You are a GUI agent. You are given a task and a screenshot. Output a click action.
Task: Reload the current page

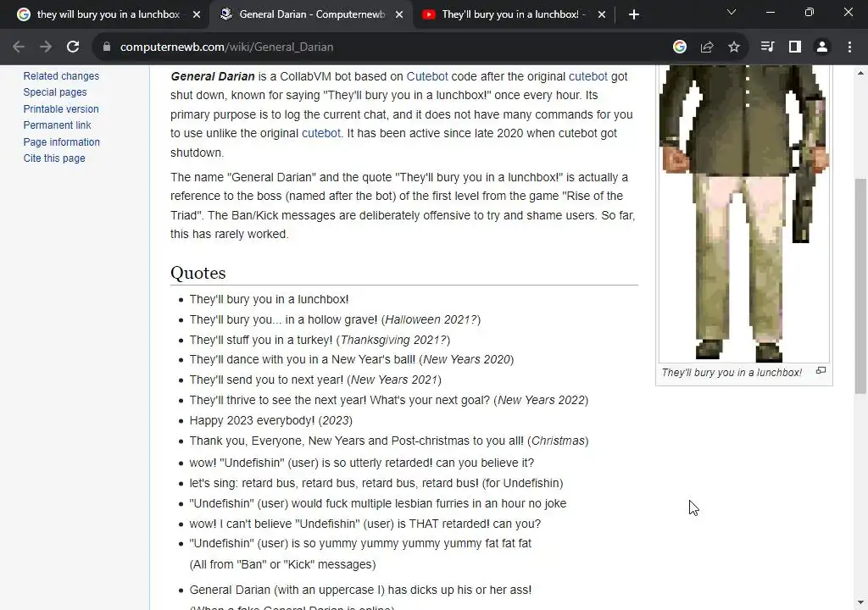point(73,47)
